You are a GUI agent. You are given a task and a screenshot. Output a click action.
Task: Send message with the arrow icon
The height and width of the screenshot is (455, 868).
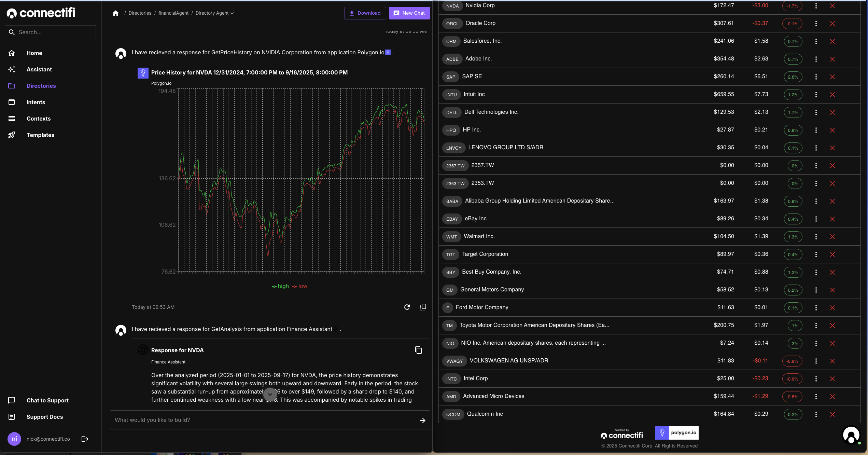point(422,420)
